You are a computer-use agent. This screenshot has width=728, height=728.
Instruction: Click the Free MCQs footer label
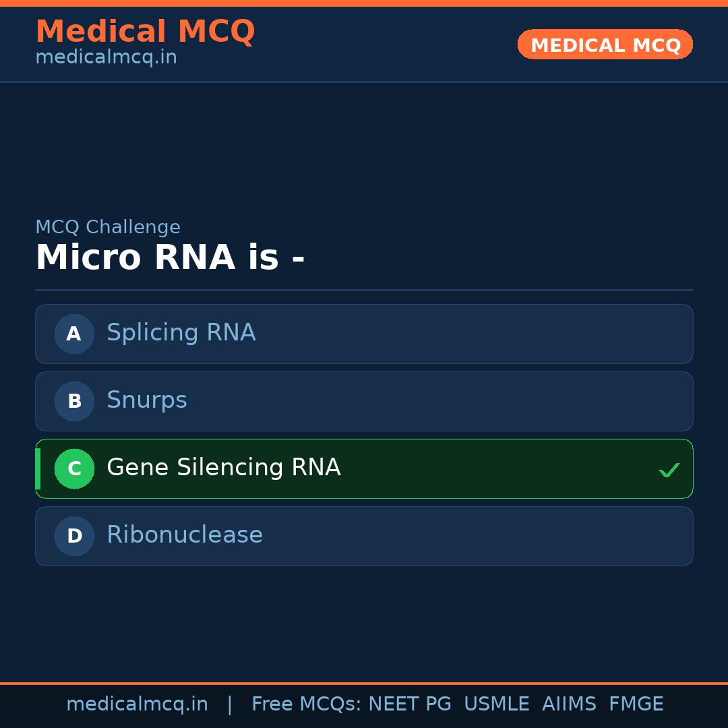tap(306, 704)
